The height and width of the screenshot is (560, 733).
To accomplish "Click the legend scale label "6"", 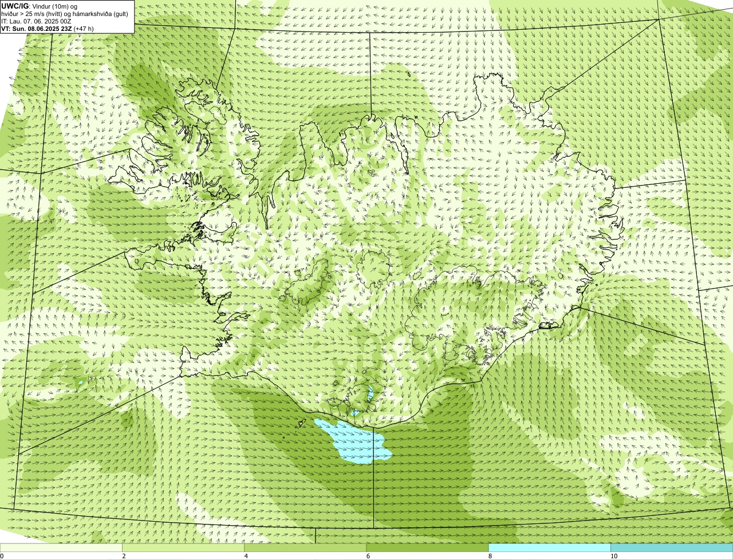I will coord(368,556).
